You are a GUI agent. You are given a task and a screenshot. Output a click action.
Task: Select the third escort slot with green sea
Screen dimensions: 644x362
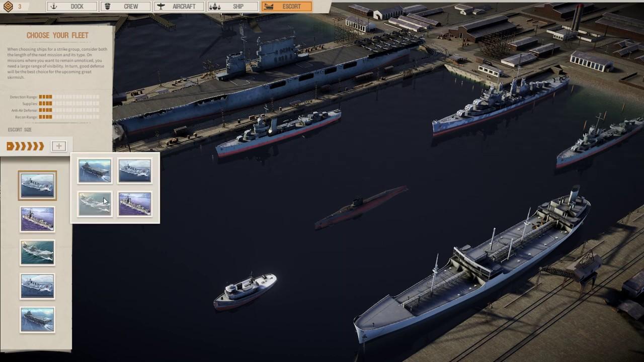37,252
